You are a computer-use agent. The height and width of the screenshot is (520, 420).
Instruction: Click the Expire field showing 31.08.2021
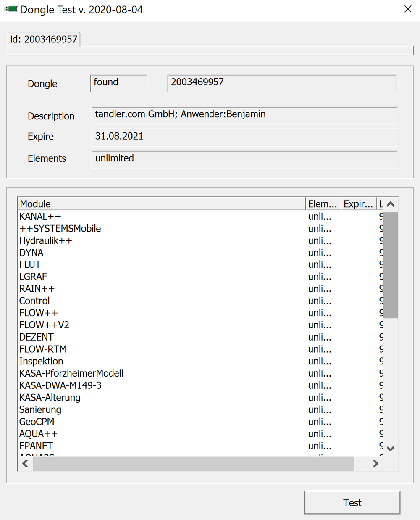tap(244, 137)
